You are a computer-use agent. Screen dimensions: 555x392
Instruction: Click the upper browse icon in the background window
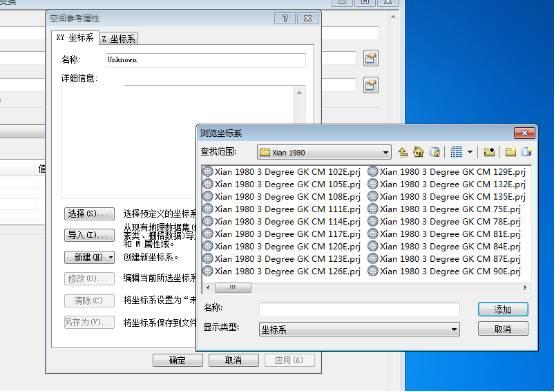click(371, 58)
